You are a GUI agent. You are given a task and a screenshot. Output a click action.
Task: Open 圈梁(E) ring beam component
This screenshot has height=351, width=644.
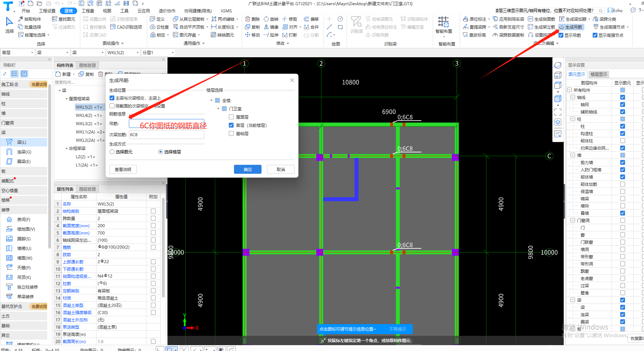23,161
